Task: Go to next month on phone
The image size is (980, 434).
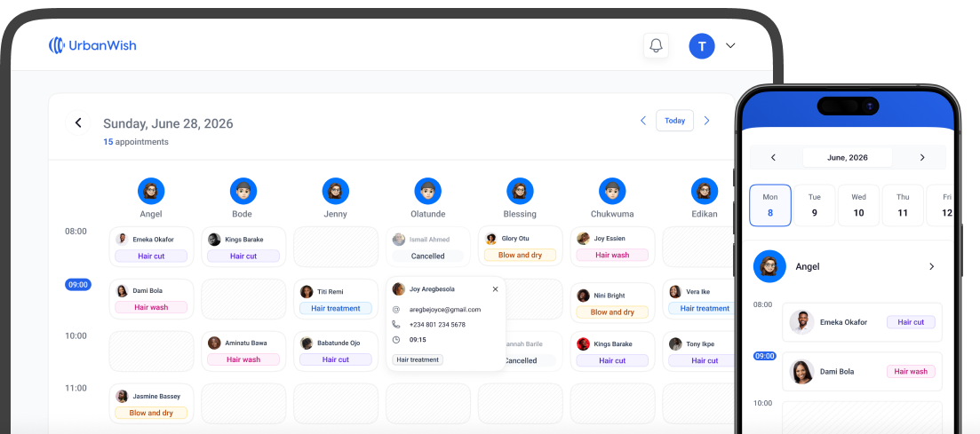Action: (x=922, y=157)
